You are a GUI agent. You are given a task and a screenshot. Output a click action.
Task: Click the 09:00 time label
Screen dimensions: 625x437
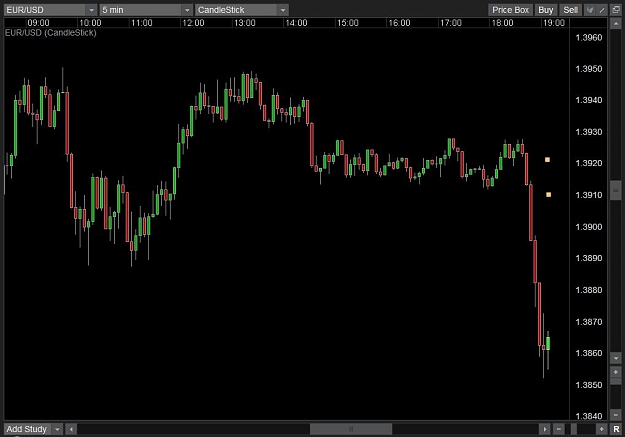[38, 23]
